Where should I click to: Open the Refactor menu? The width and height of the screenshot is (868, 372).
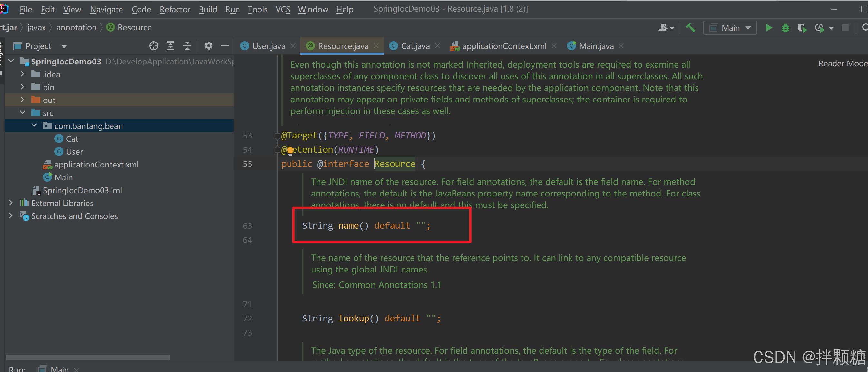coord(175,9)
